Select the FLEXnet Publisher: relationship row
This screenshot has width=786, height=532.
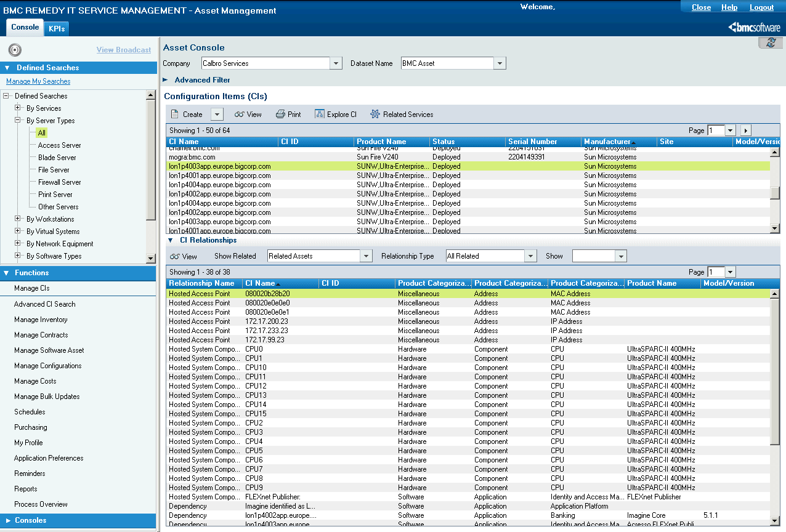(468, 497)
